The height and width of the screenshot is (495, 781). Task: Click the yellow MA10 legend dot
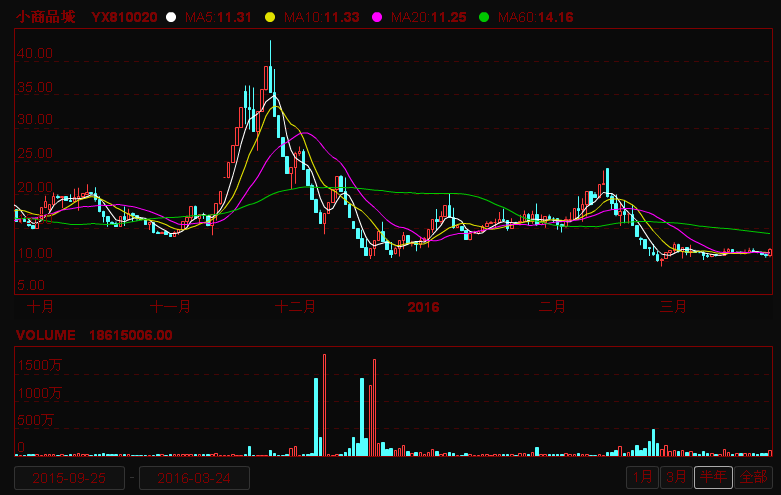click(270, 18)
